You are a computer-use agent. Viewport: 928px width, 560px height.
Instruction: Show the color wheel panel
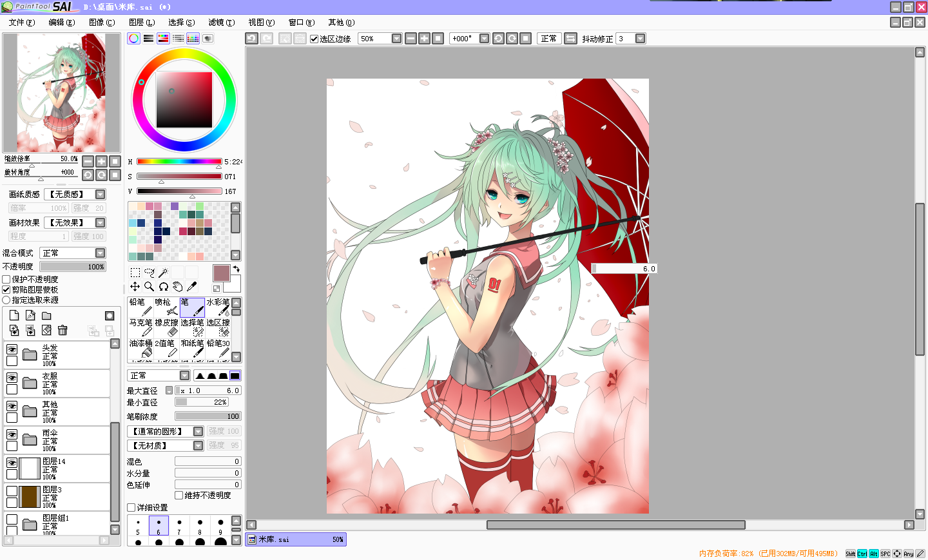[x=133, y=38]
